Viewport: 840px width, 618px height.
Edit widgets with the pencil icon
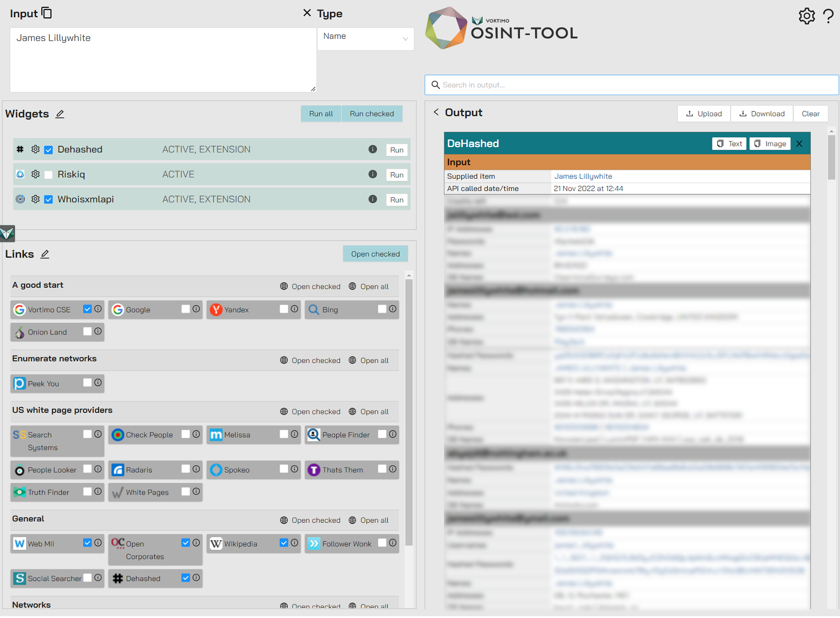[60, 114]
